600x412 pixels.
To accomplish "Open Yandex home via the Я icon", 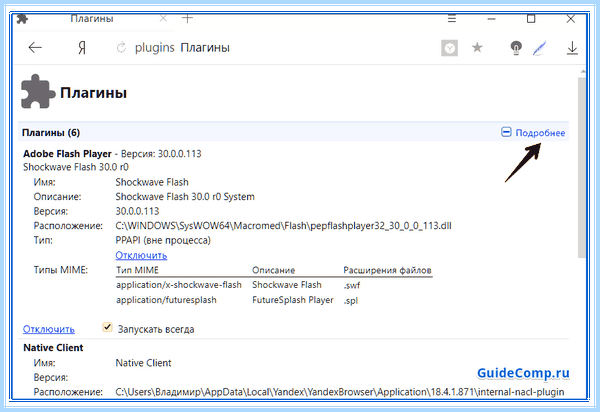I will 82,48.
